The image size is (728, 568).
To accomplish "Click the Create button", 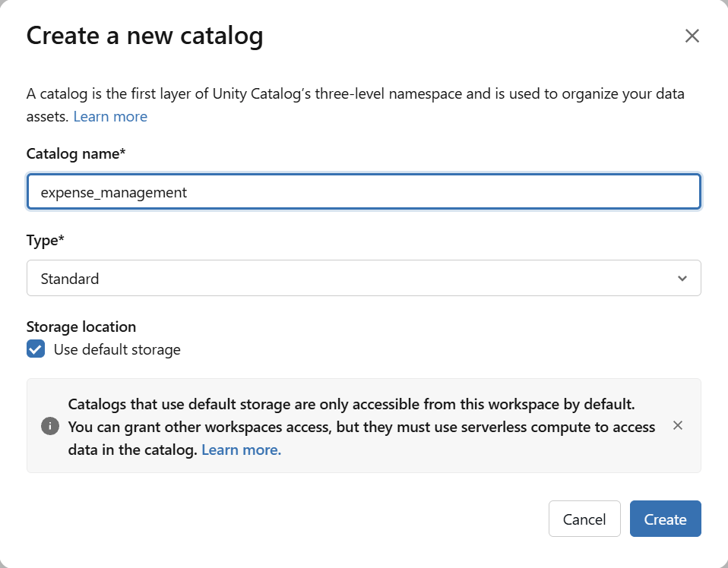I will tap(665, 519).
